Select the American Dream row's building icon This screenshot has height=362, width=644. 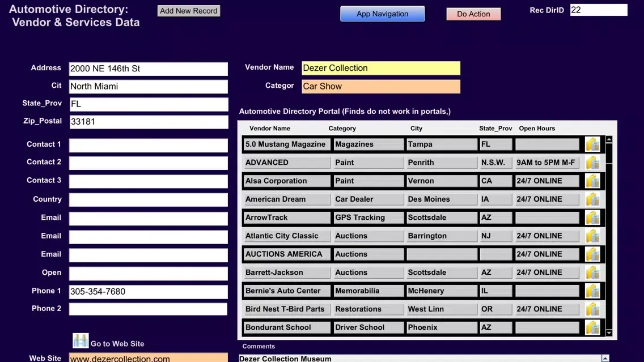[592, 199]
